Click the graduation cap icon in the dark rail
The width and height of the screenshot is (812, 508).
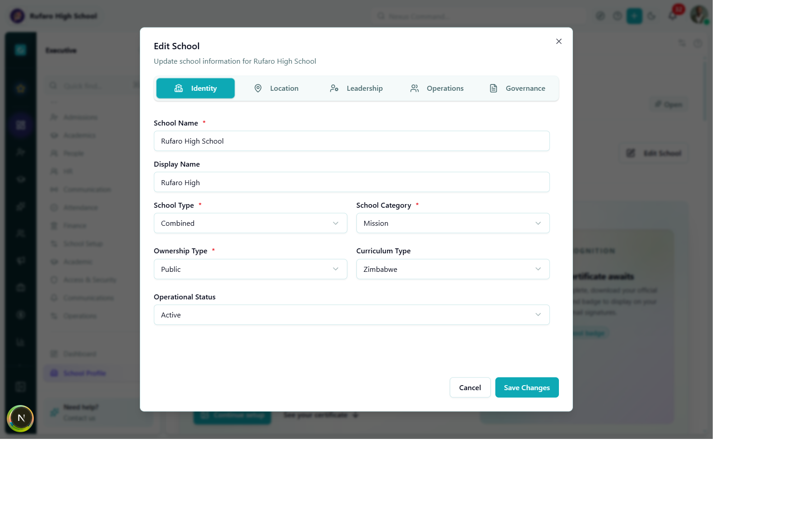click(21, 179)
